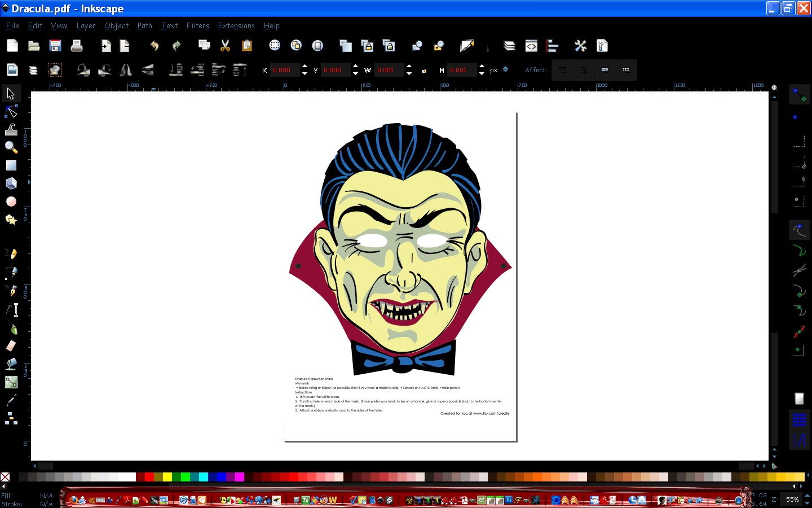
Task: Select the Calligraphy pen tool
Action: [11, 291]
